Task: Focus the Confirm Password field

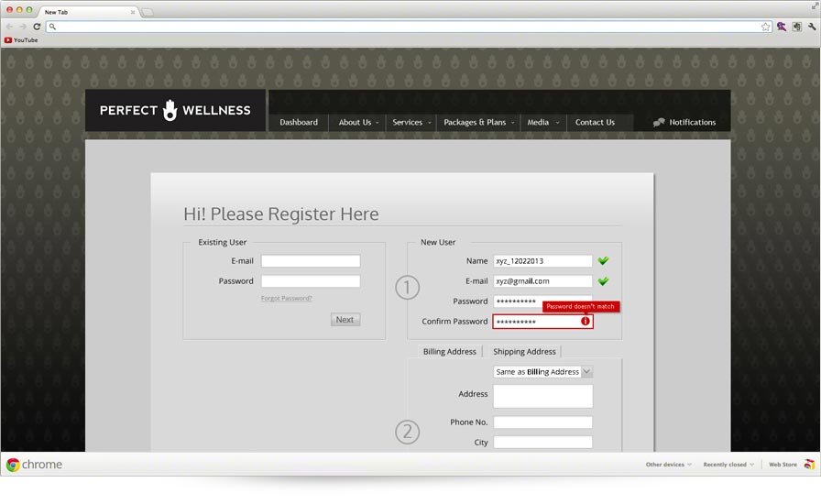Action: pyautogui.click(x=536, y=322)
